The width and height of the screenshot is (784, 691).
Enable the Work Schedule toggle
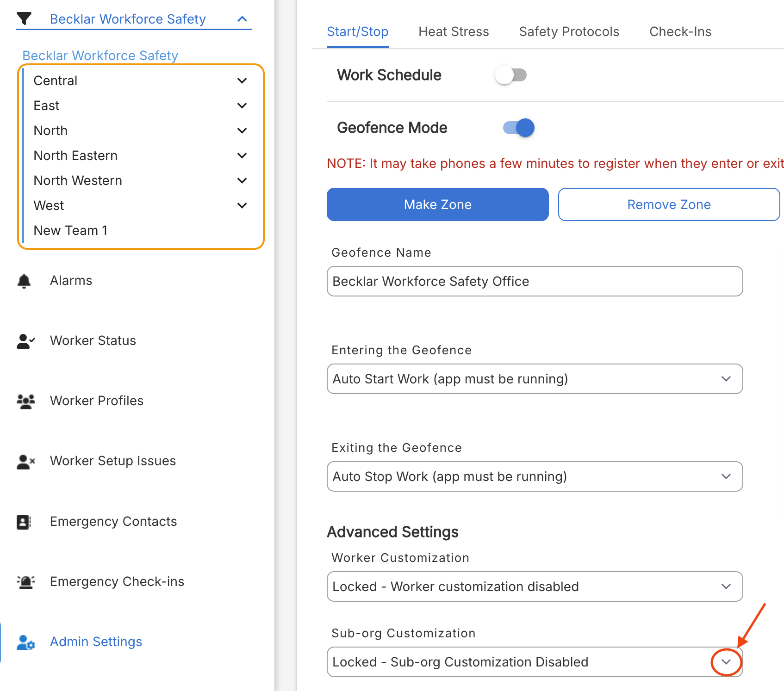(511, 75)
